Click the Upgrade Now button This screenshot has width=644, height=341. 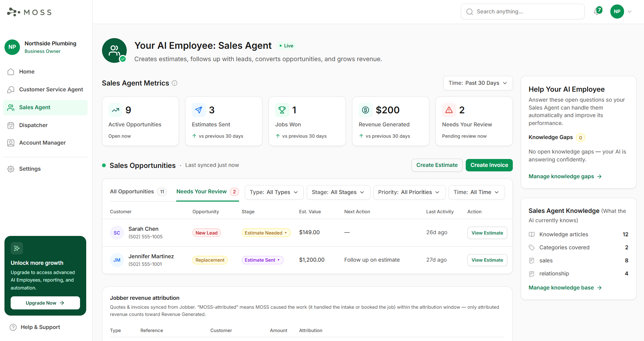click(x=45, y=303)
